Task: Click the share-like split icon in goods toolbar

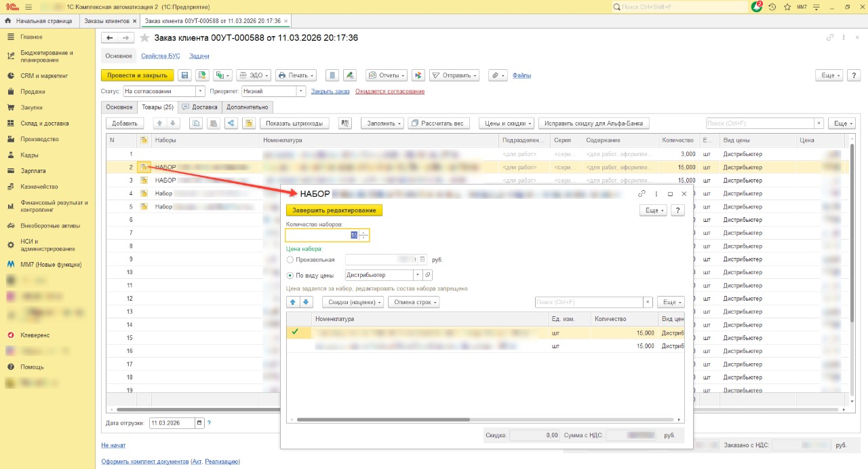Action: 231,124
